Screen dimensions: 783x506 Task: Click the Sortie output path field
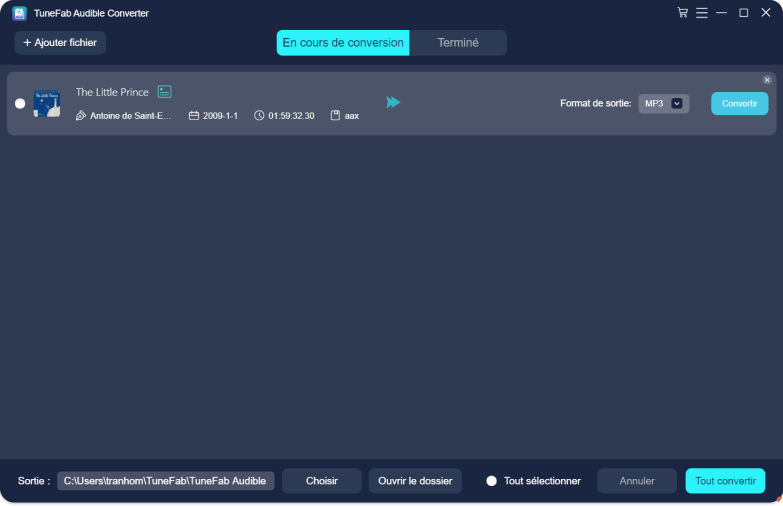click(x=166, y=481)
